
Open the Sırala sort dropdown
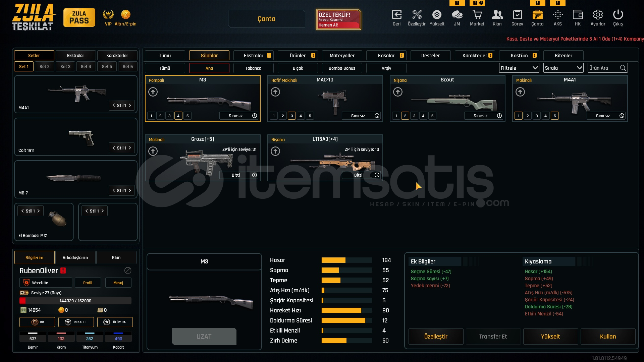point(563,68)
